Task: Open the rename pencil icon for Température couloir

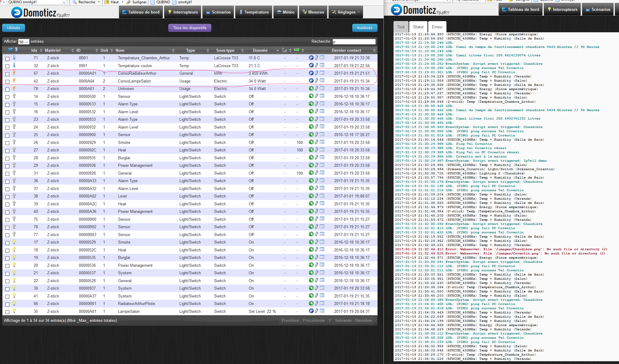Action: coord(316,65)
